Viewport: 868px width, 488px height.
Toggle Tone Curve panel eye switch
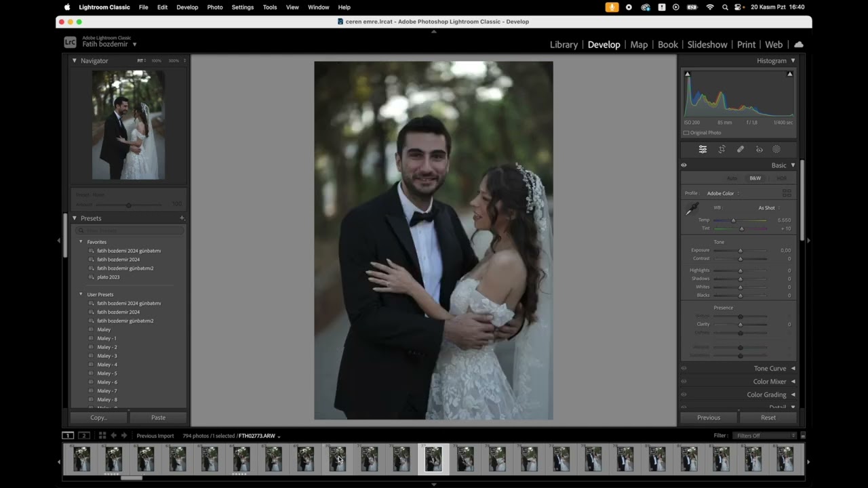[x=684, y=369]
